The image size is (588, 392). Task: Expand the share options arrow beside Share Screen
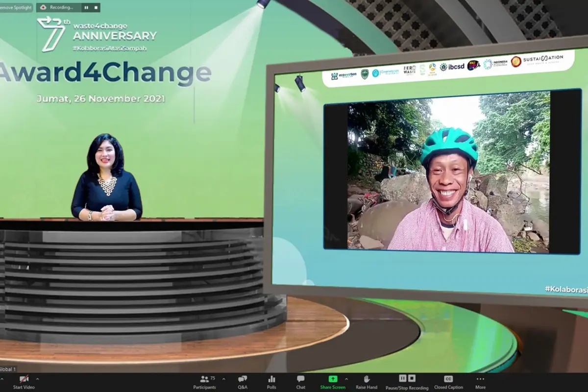[346, 379]
